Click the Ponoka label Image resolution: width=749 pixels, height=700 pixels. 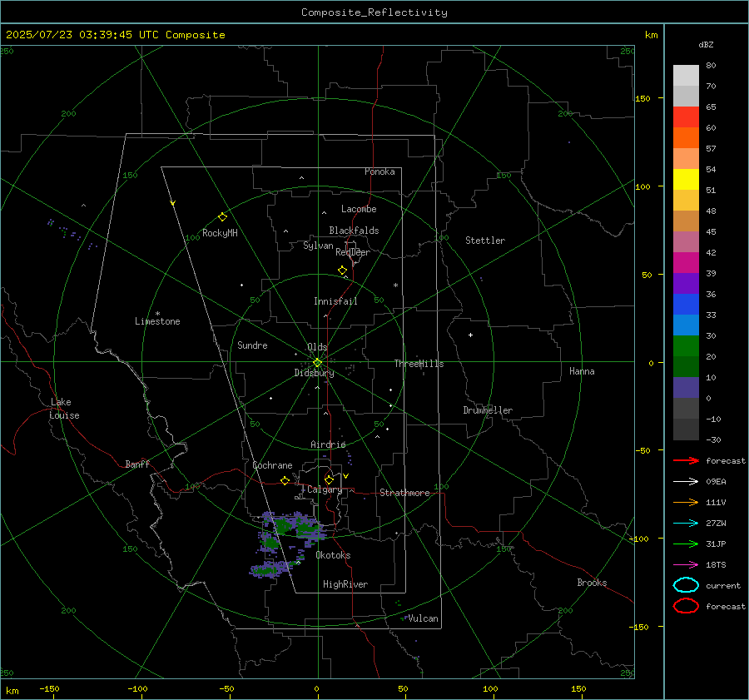(x=379, y=171)
